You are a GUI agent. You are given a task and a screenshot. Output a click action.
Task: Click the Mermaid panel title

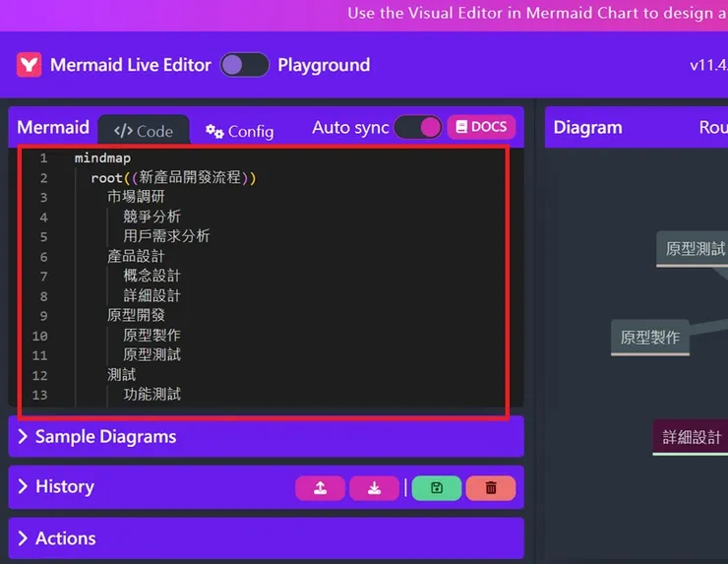pyautogui.click(x=53, y=127)
